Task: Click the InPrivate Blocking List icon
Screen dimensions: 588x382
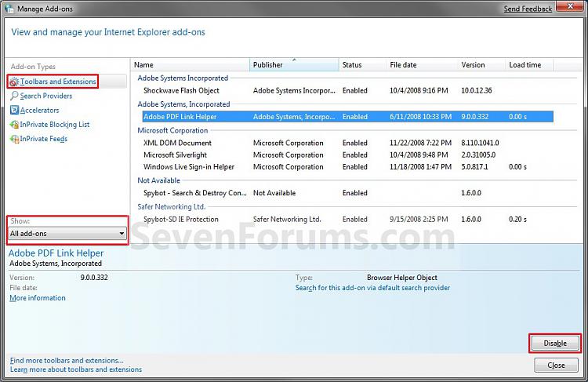Action: point(14,124)
